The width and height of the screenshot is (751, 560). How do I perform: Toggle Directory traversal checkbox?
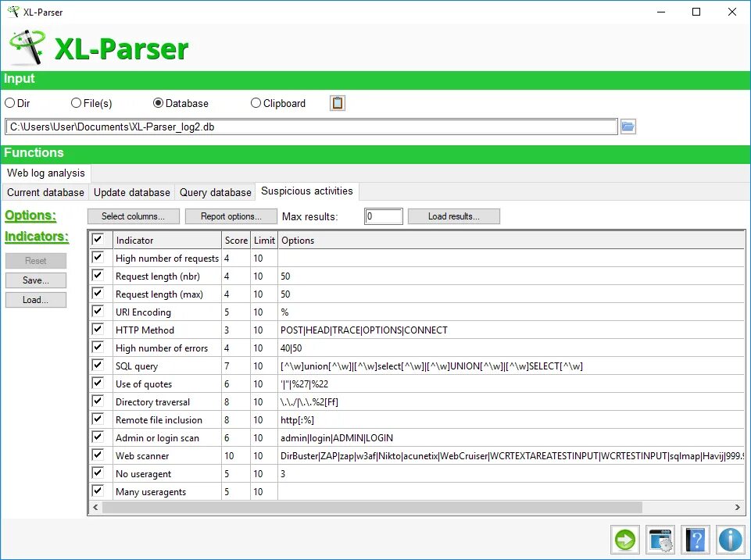point(98,401)
